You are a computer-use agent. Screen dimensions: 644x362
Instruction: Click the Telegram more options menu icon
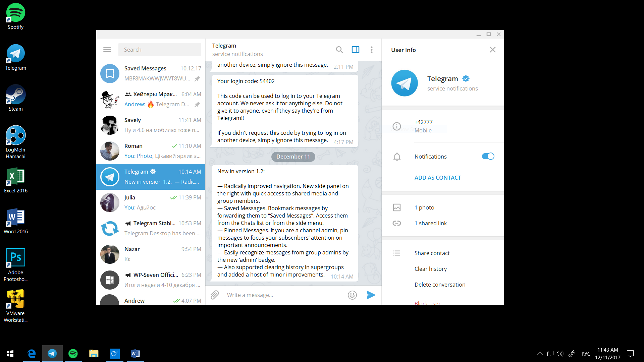coord(372,49)
